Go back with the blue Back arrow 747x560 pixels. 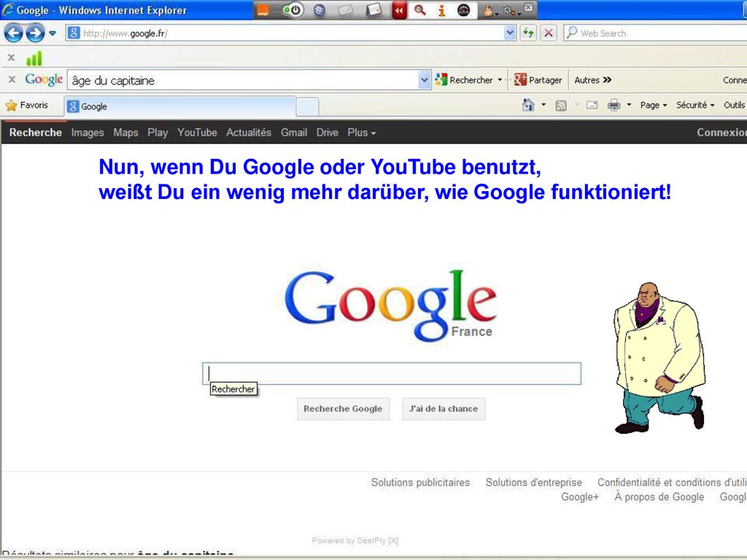(13, 33)
